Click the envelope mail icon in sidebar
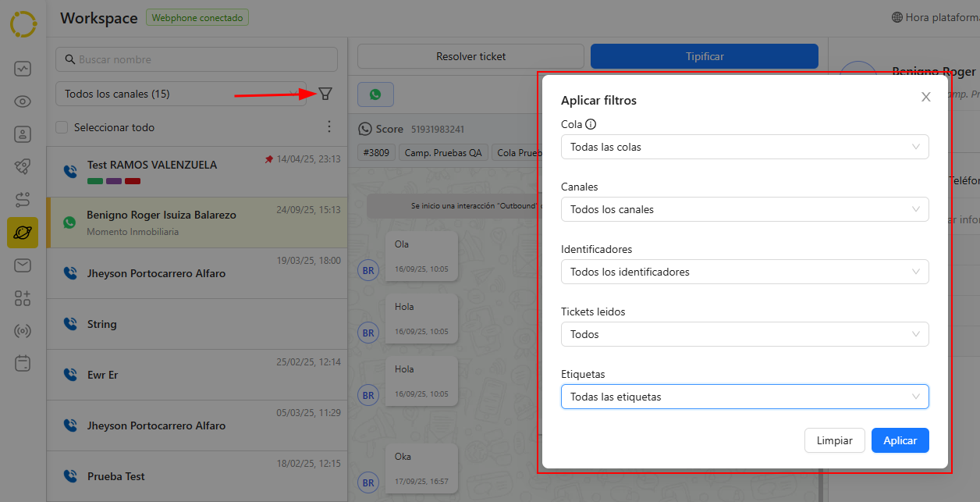This screenshot has width=980, height=502. (23, 265)
